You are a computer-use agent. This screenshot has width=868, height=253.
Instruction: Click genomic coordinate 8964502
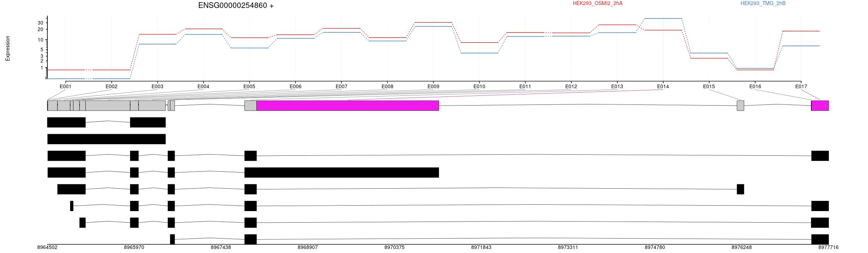point(47,248)
